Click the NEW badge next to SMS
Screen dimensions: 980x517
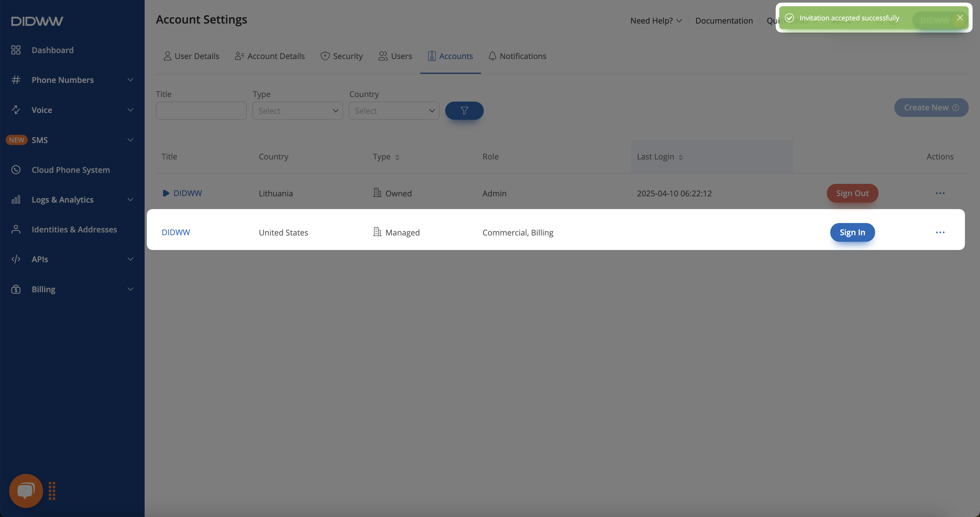tap(16, 140)
